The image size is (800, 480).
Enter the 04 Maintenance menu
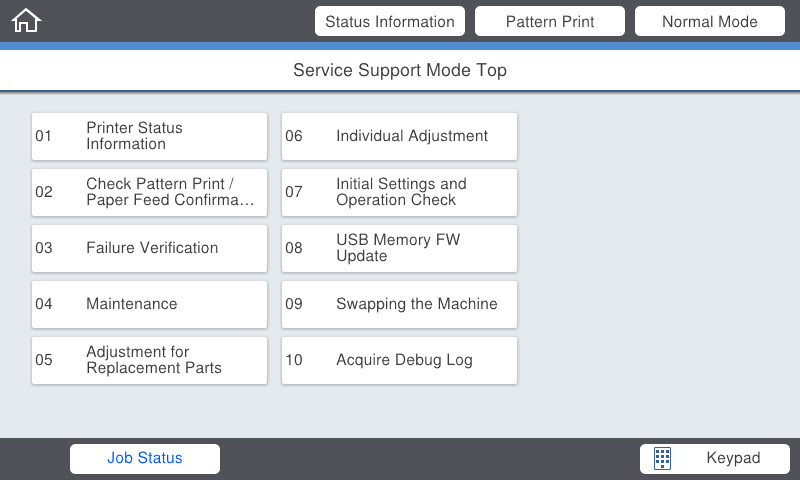pos(149,304)
